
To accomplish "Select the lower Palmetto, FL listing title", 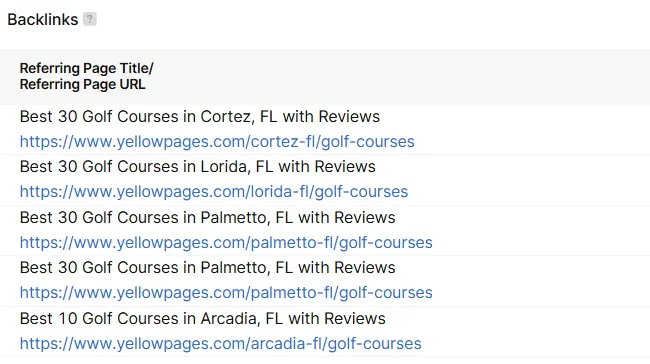I will point(208,268).
